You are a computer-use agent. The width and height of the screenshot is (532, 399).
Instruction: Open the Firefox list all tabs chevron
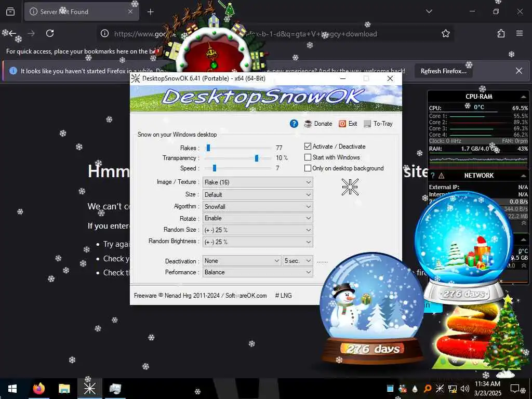pyautogui.click(x=429, y=11)
